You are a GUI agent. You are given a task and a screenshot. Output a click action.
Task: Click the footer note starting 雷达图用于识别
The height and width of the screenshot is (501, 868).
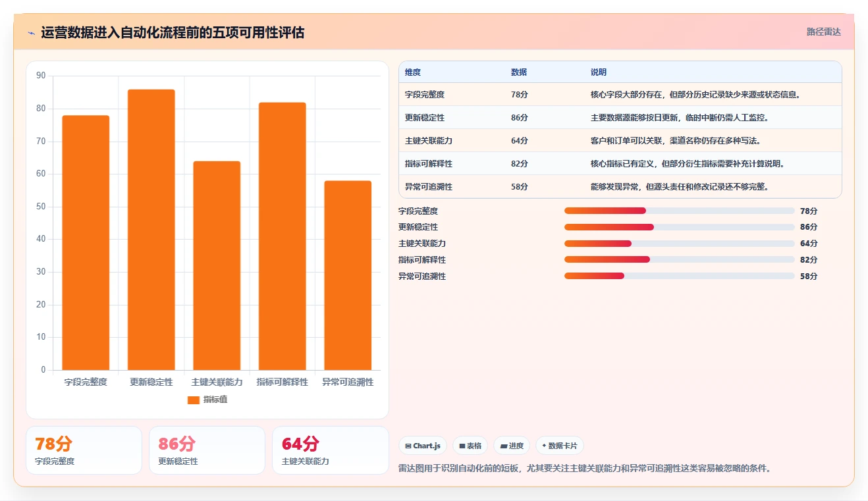click(585, 469)
